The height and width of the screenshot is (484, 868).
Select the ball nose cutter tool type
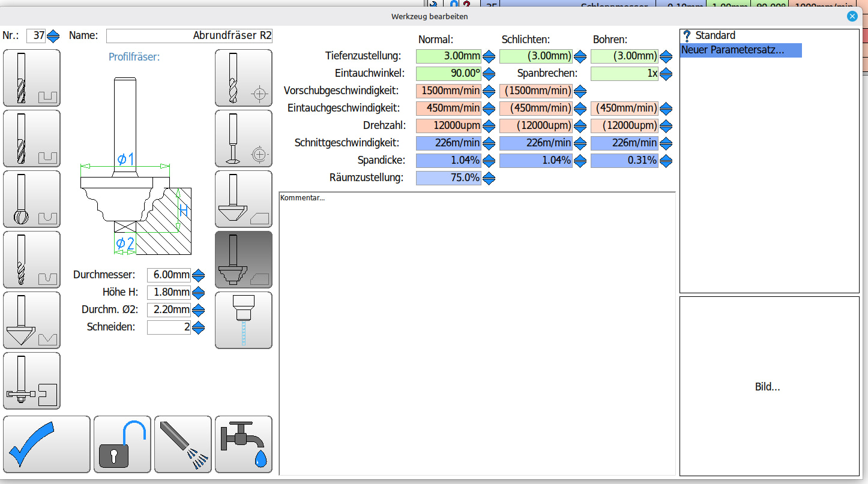(32, 199)
